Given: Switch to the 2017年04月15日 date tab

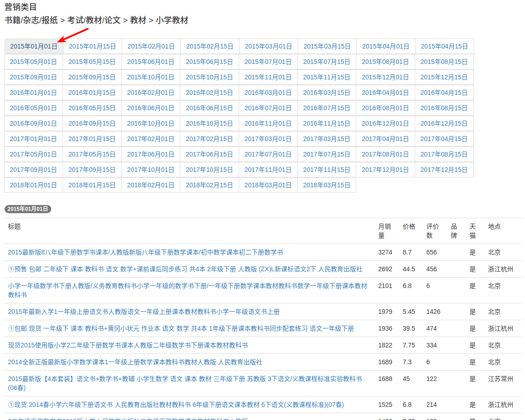Looking at the screenshot, I should tap(444, 139).
